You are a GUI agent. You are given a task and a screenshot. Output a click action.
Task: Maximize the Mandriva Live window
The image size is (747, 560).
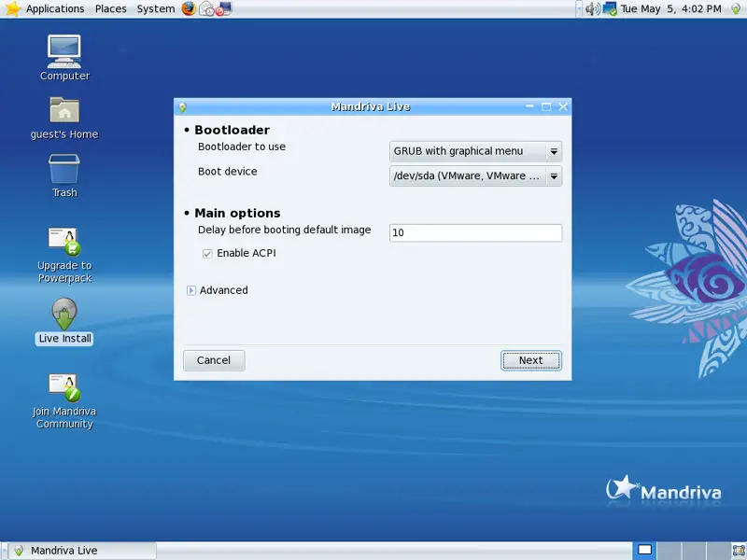coord(546,106)
